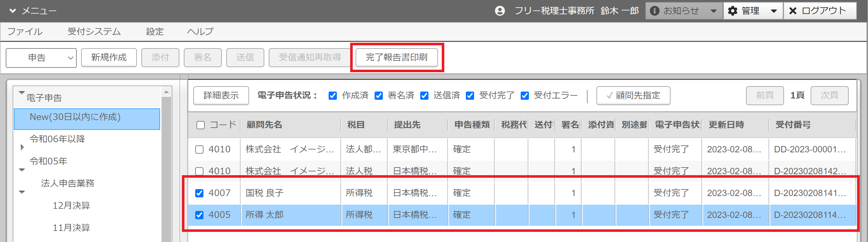The height and width of the screenshot is (242, 868).
Task: Check the 4010 法人都 row checkbox
Action: 199,150
